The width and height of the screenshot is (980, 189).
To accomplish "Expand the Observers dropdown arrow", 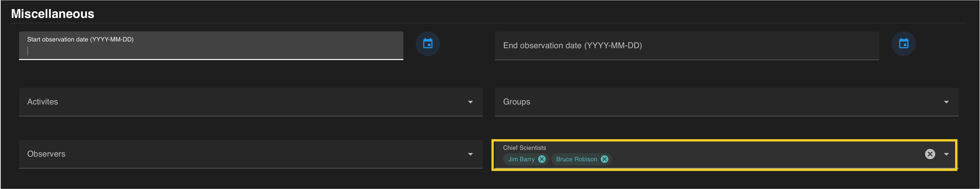I will pos(470,154).
